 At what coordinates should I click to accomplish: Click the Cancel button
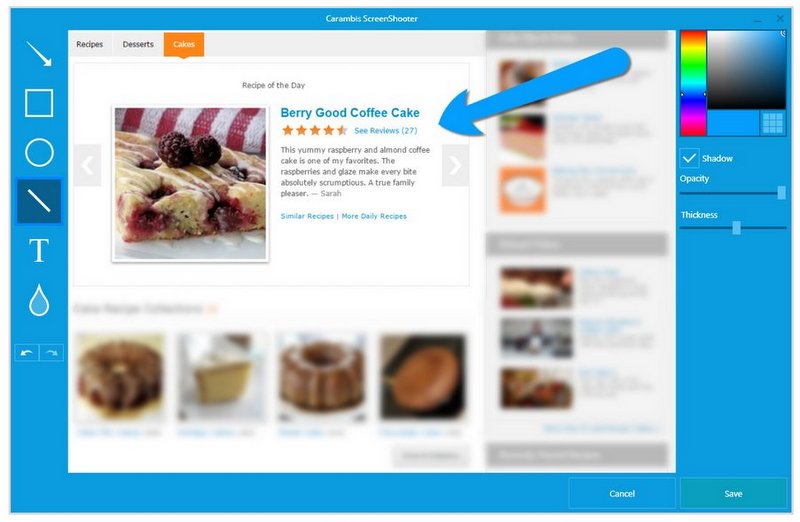click(622, 493)
